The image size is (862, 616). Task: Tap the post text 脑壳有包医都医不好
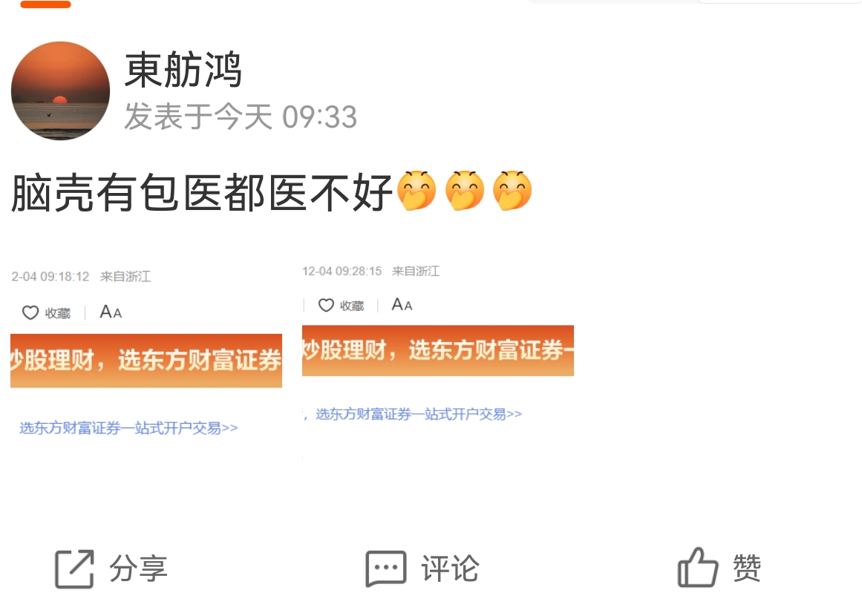coord(201,192)
